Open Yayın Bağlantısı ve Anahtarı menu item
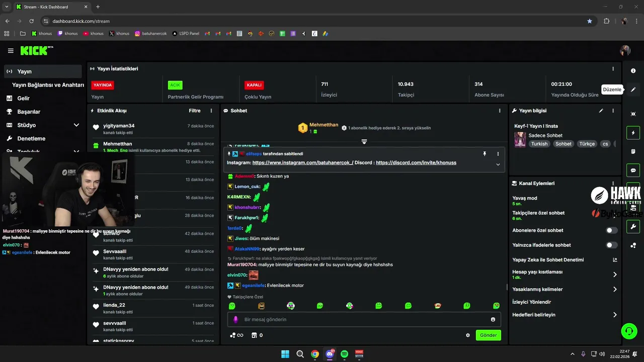 coord(48,85)
